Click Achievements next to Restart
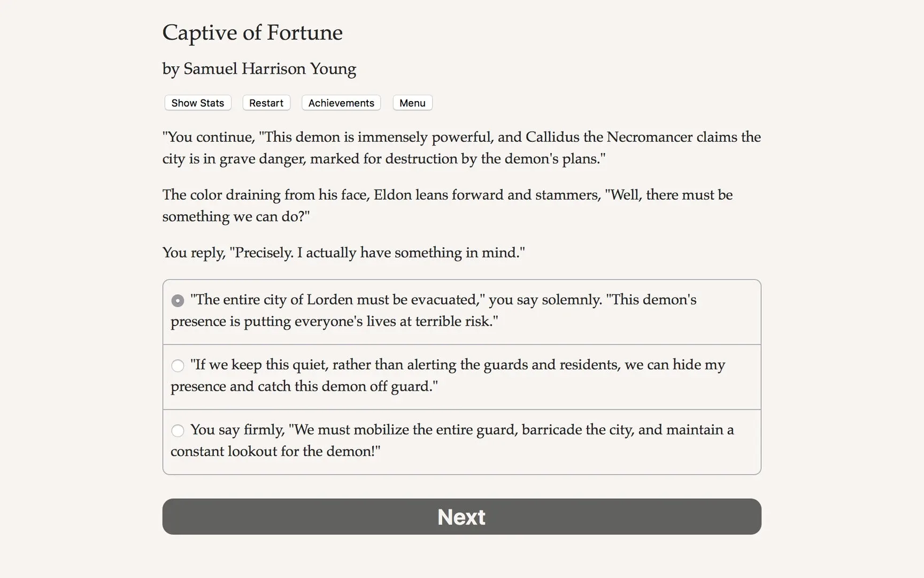 click(x=341, y=103)
